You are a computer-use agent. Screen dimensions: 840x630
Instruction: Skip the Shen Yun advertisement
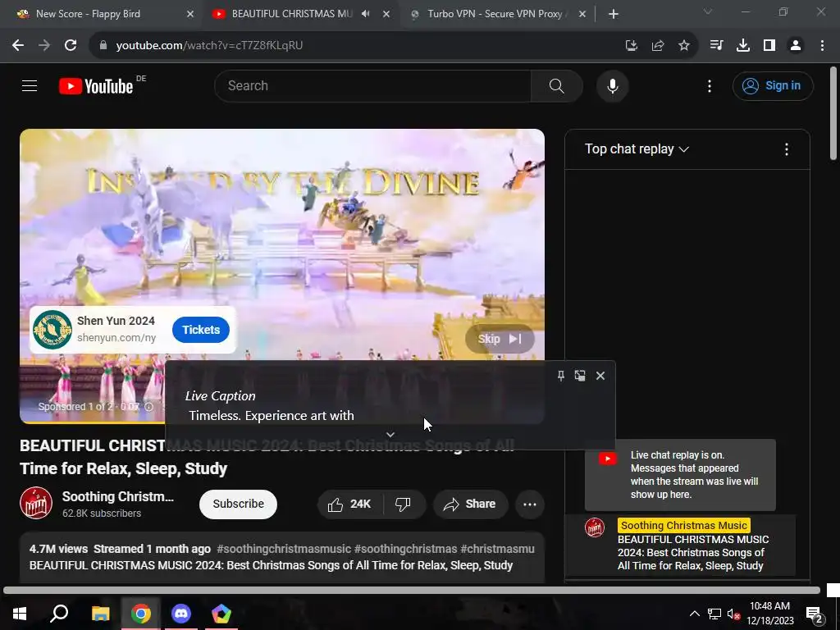[500, 339]
